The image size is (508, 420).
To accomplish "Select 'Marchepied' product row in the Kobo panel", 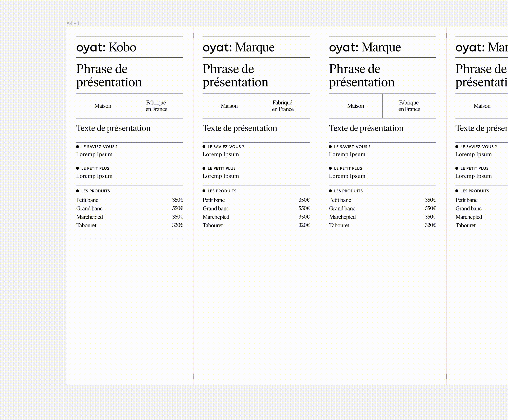I will 90,217.
